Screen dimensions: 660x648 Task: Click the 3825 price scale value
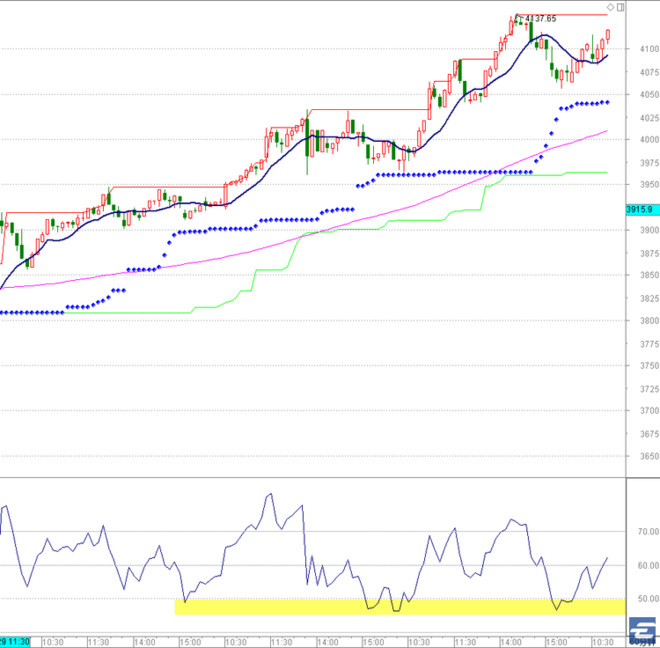coord(649,299)
